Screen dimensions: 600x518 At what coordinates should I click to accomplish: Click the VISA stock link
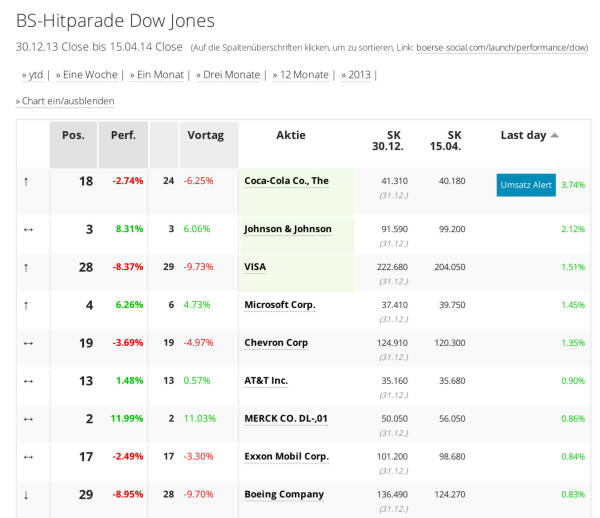[257, 267]
